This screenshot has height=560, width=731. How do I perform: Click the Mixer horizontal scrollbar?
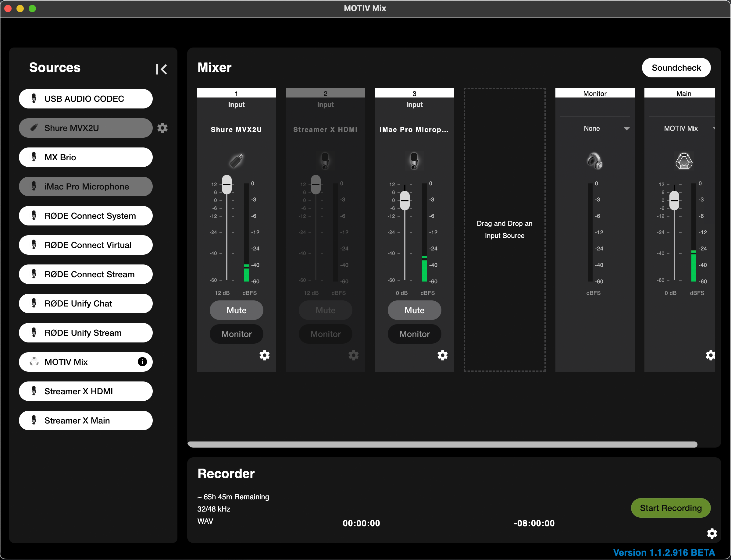click(x=442, y=444)
